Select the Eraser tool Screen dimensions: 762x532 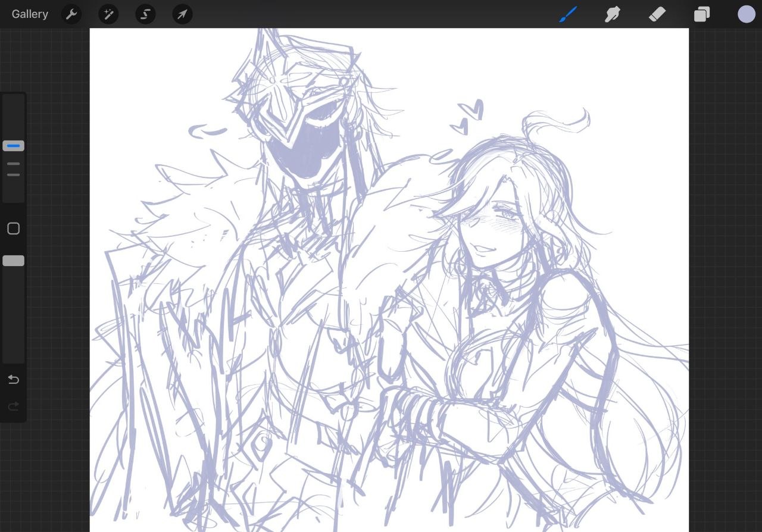click(x=657, y=14)
